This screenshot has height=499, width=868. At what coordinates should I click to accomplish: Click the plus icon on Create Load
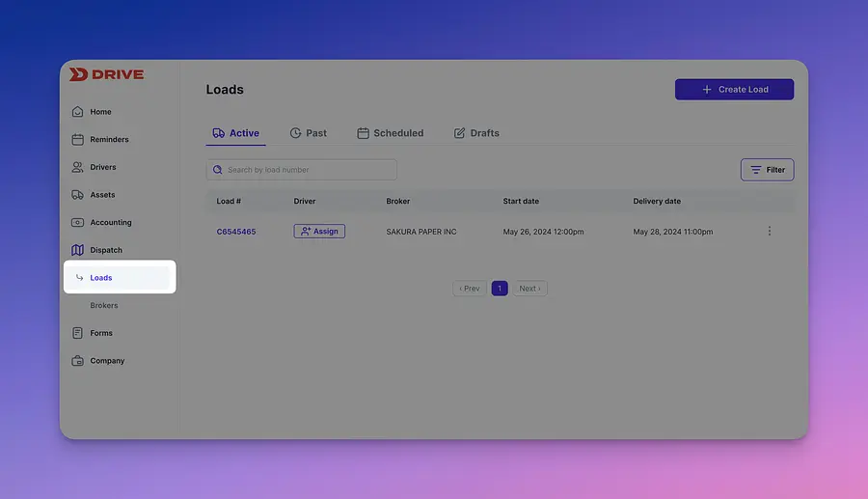(x=706, y=89)
